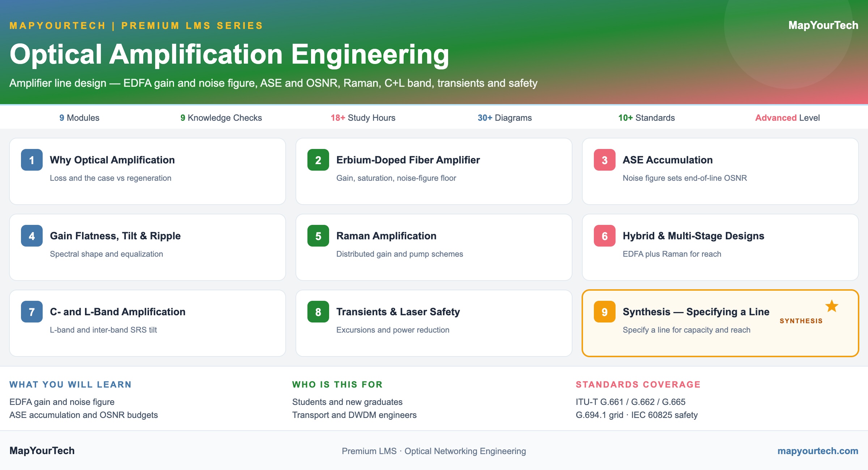Click 'ASE accumulation and OSNR budgets'
This screenshot has width=868, height=470.
click(x=84, y=415)
